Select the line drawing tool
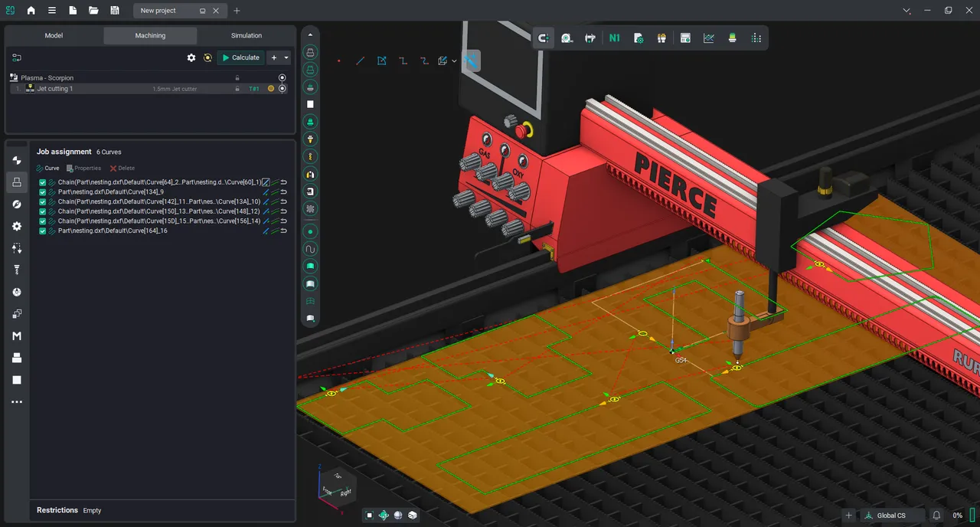The height and width of the screenshot is (527, 980). pyautogui.click(x=360, y=61)
